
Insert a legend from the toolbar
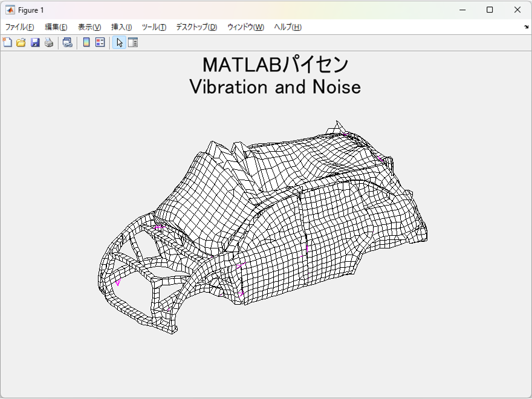coord(100,42)
